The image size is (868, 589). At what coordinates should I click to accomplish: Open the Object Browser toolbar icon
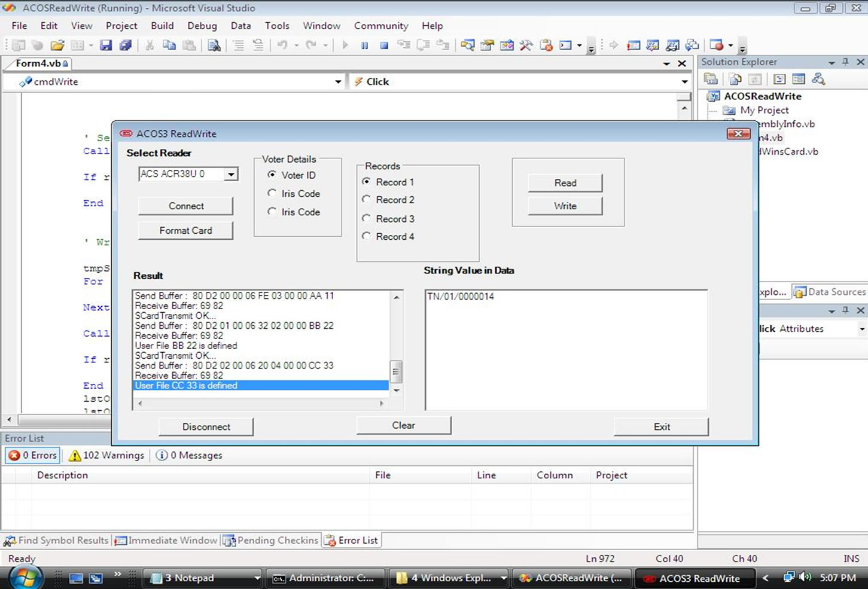(507, 45)
